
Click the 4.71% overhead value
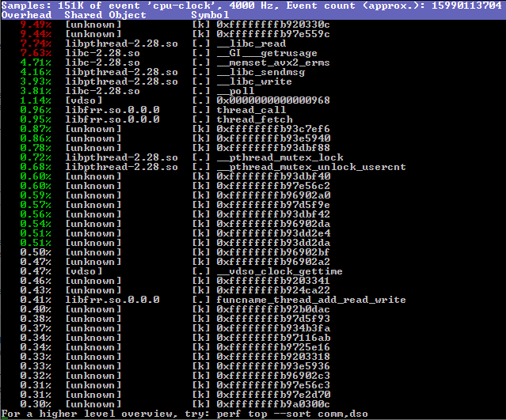tap(36, 62)
